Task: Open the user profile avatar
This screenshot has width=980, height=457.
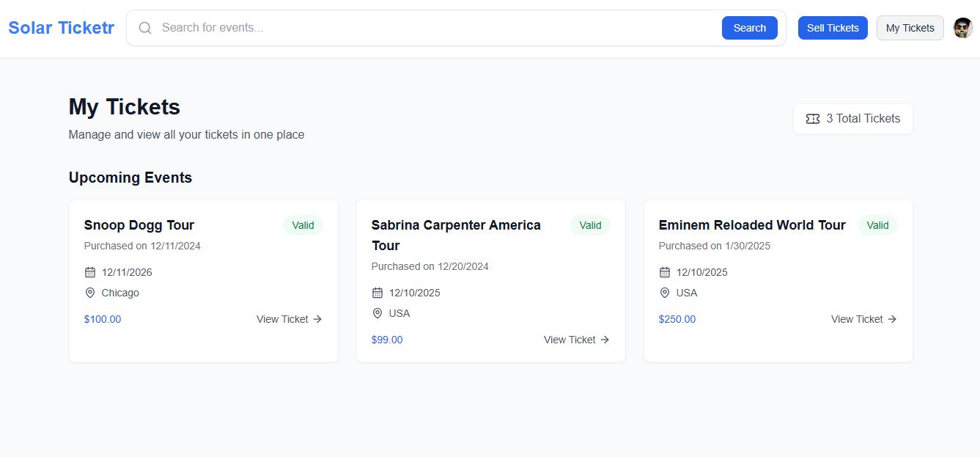Action: click(962, 28)
